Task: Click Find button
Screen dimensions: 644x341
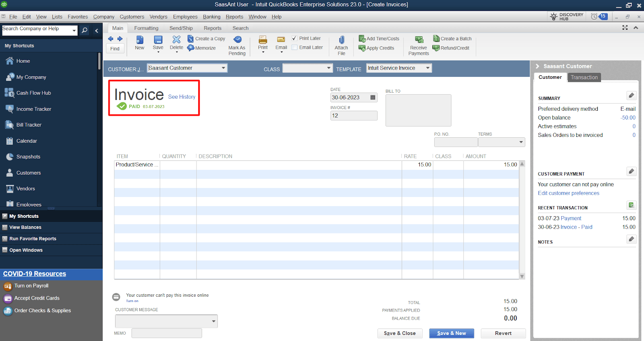Action: (115, 49)
